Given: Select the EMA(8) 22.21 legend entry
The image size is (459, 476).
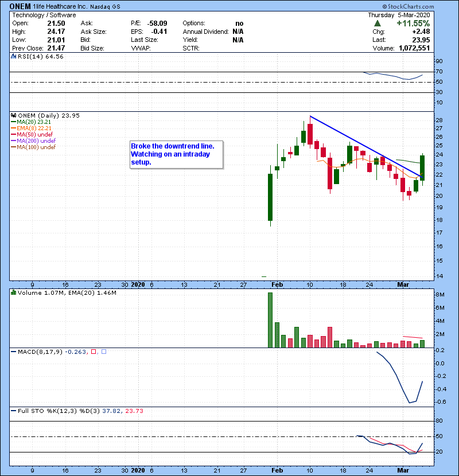Looking at the screenshot, I should pyautogui.click(x=31, y=128).
